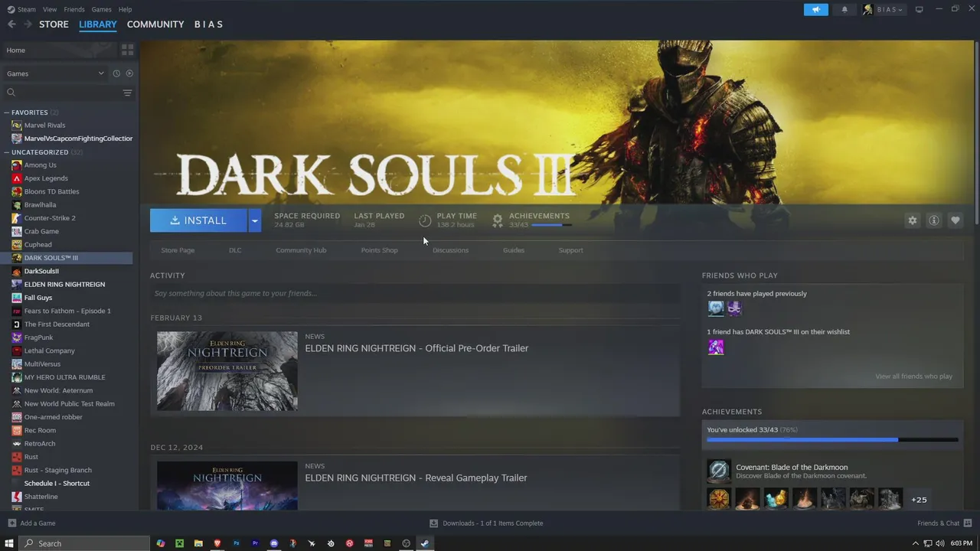Image resolution: width=980 pixels, height=551 pixels.
Task: Sort library by recent activity clock icon
Action: click(x=116, y=73)
